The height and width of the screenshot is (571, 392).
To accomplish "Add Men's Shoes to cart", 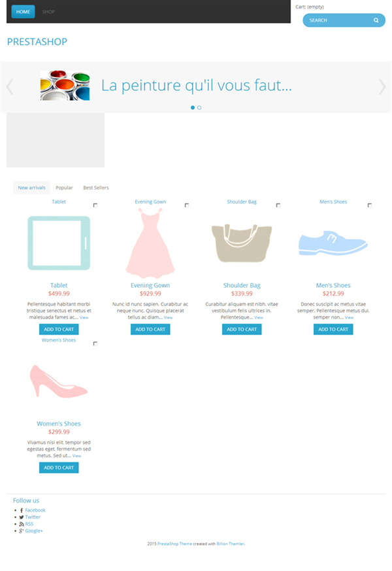I will [x=333, y=329].
